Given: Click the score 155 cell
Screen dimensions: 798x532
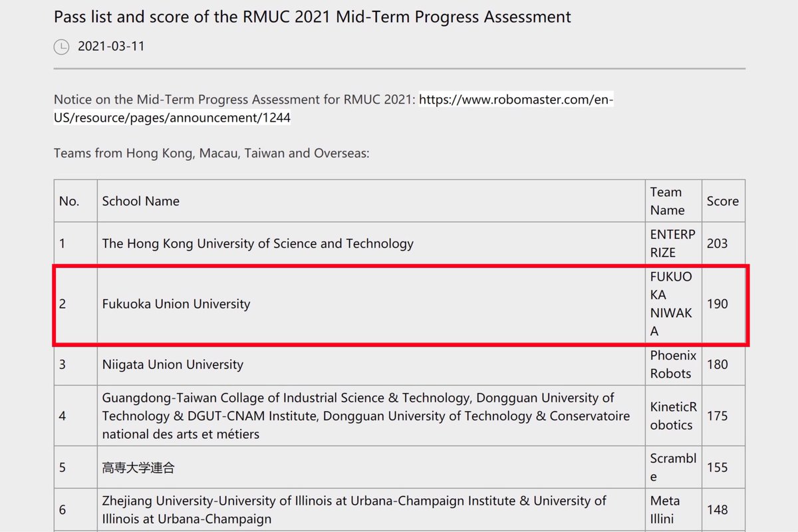Looking at the screenshot, I should [x=724, y=467].
